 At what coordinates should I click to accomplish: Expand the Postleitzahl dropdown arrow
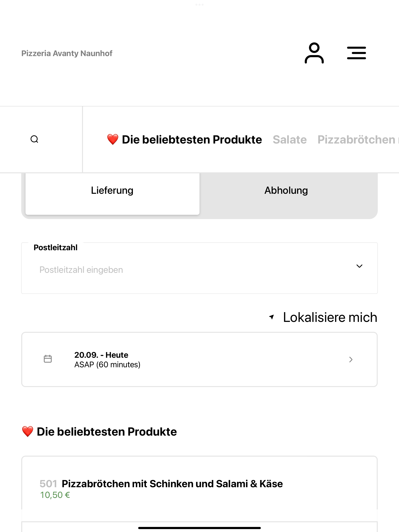pyautogui.click(x=359, y=266)
